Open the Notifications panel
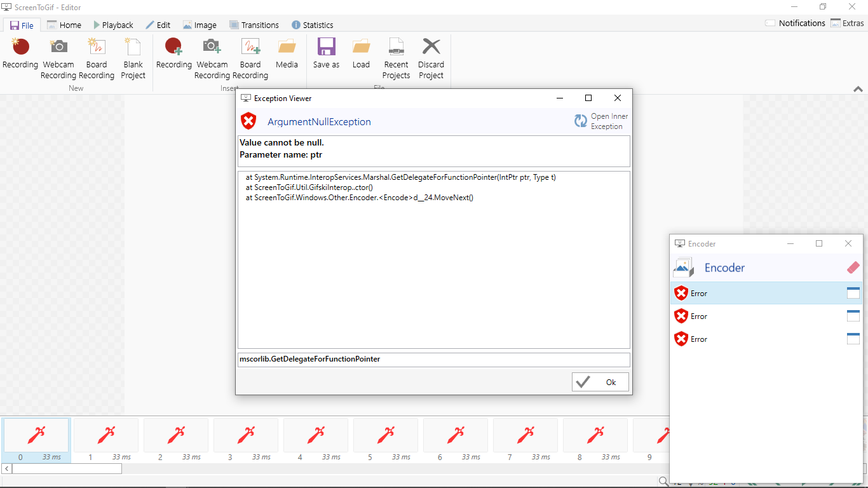This screenshot has height=488, width=868. (795, 23)
